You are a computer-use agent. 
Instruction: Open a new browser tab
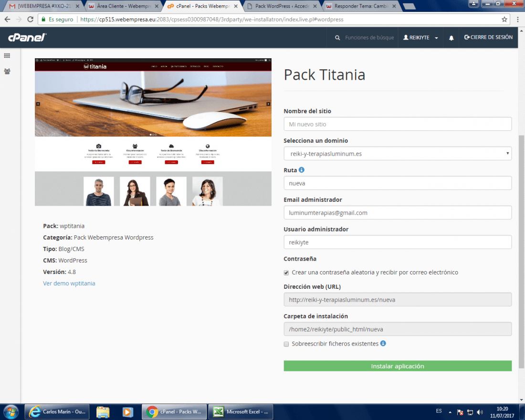tap(409, 6)
